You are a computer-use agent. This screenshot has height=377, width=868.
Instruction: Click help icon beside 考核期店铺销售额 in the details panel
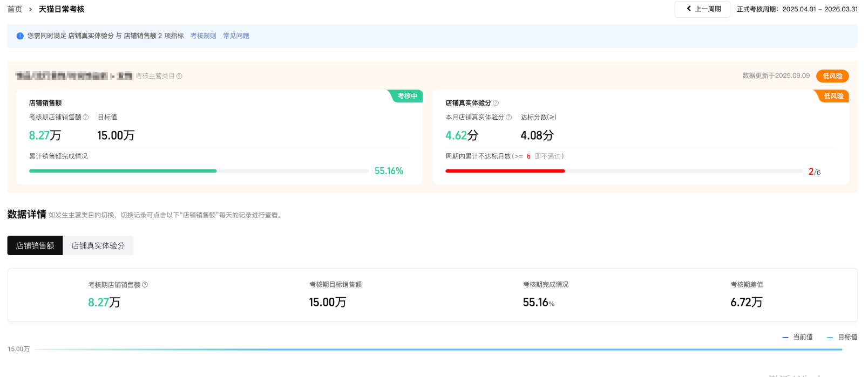click(145, 285)
